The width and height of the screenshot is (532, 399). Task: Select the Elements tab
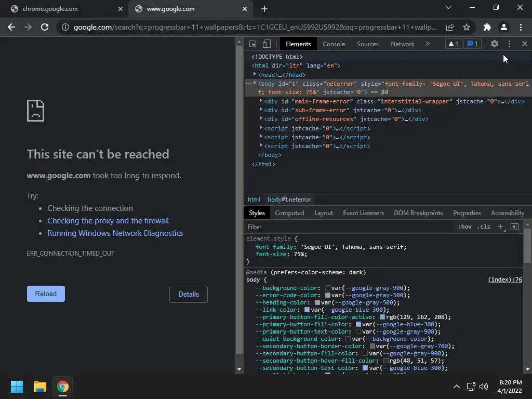[298, 44]
